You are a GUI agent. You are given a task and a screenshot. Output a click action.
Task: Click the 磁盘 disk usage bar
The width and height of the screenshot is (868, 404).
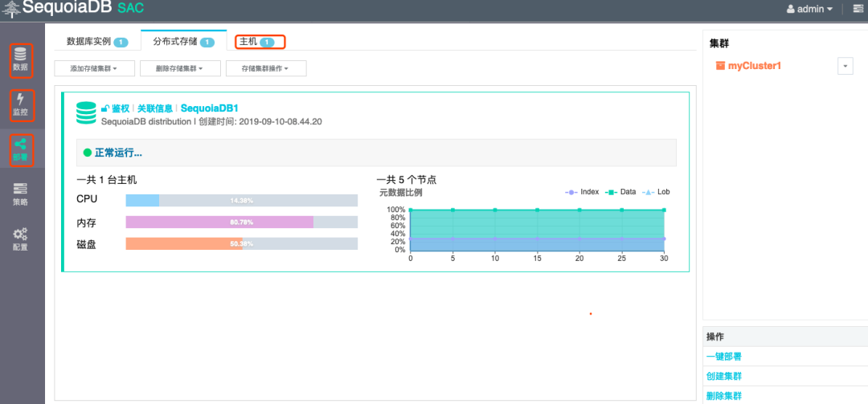pyautogui.click(x=241, y=243)
